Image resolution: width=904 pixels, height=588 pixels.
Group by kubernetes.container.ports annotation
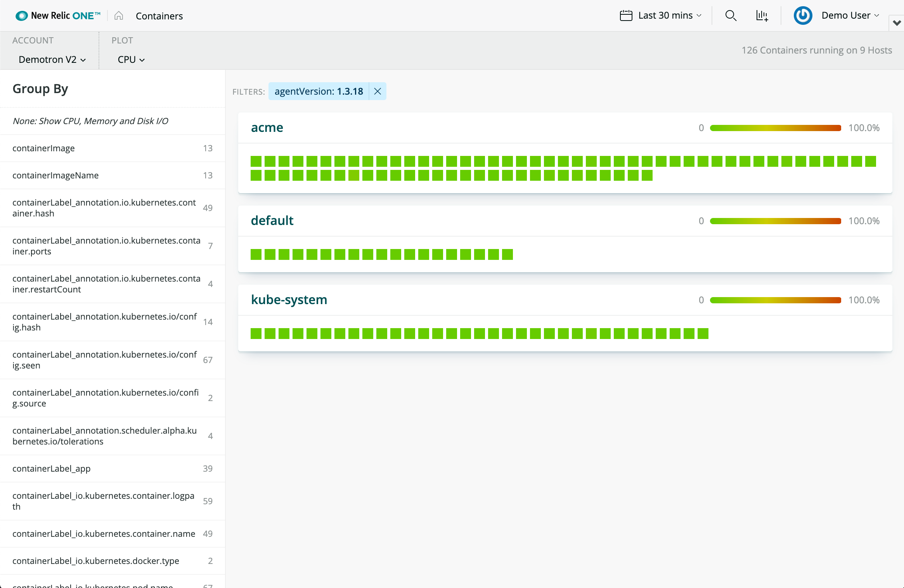pos(113,246)
